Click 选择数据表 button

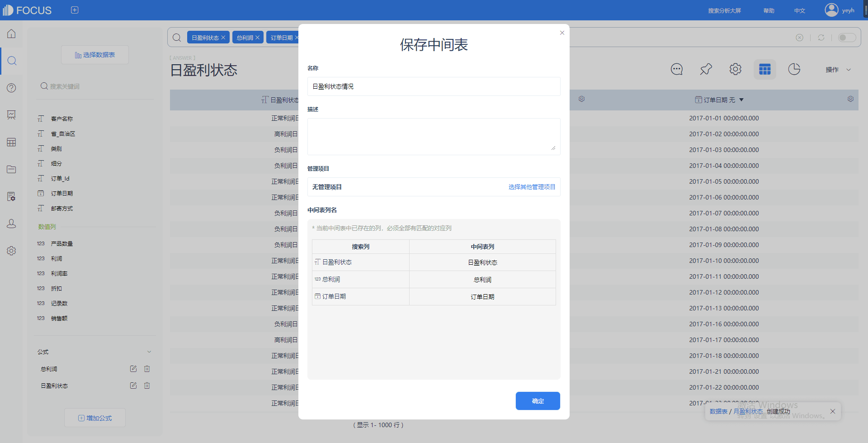point(95,55)
